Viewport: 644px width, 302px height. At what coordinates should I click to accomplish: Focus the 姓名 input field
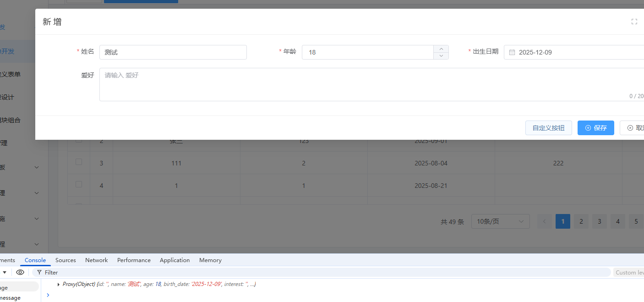173,52
